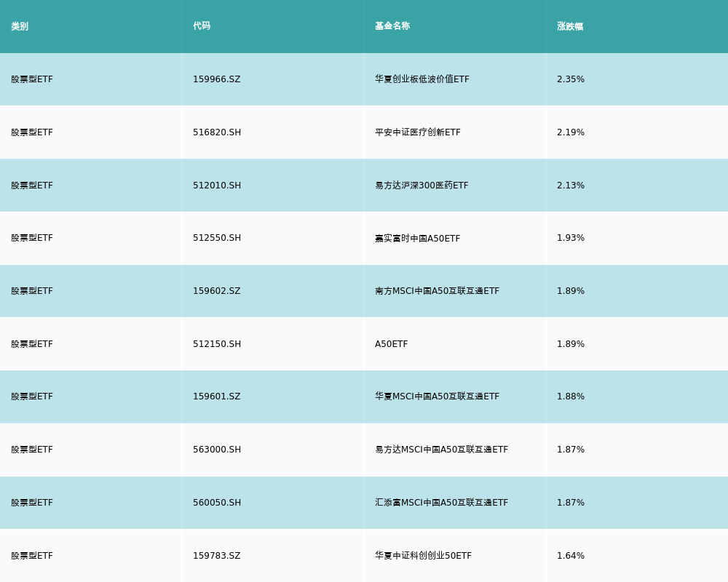Image resolution: width=728 pixels, height=582 pixels.
Task: Click 易方达沪深300医药ETF fund name
Action: 422,186
